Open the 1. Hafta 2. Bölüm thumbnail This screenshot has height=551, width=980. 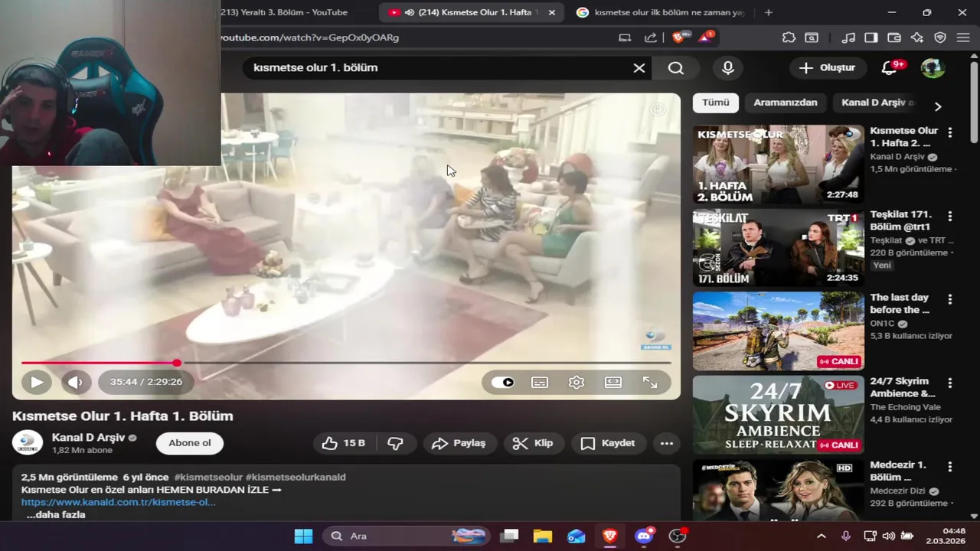[x=779, y=164]
